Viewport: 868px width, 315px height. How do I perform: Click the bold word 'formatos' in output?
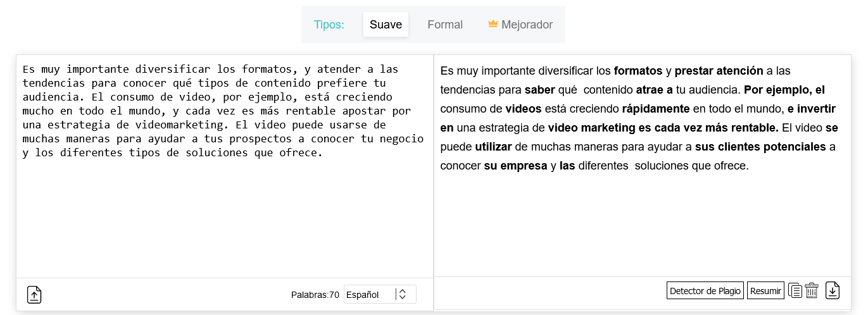point(638,70)
